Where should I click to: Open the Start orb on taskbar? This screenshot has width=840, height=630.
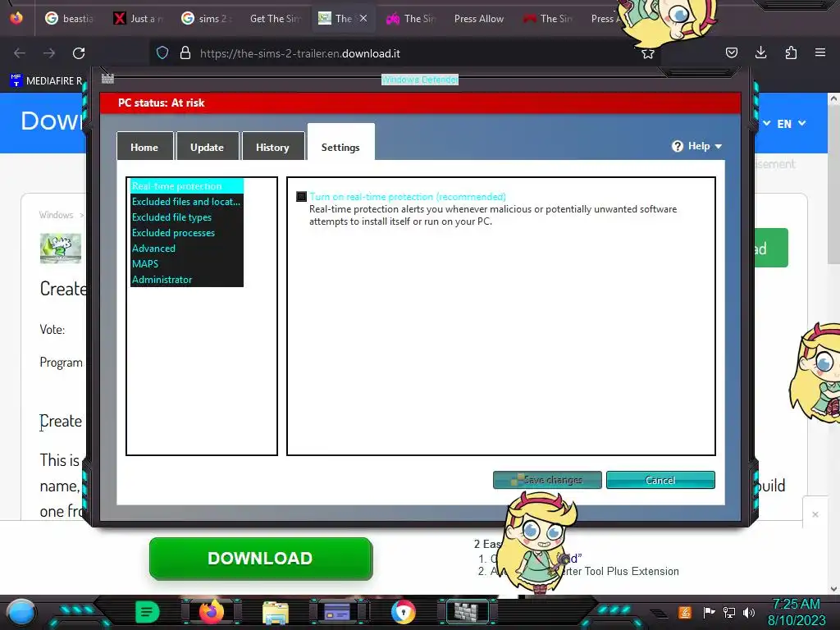click(21, 613)
